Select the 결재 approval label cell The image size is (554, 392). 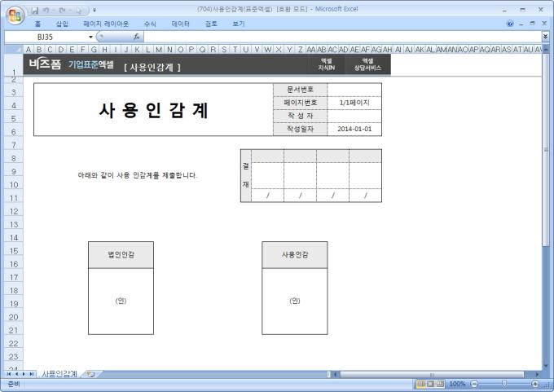[246, 175]
